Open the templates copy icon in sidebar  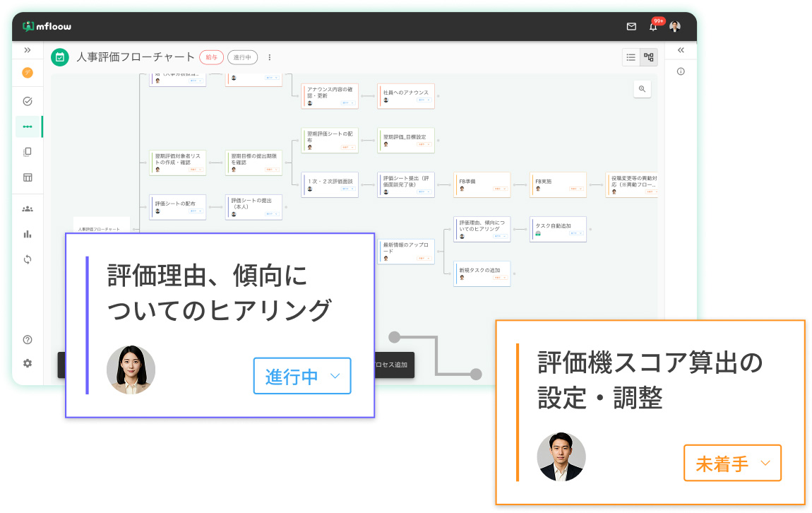(x=28, y=152)
